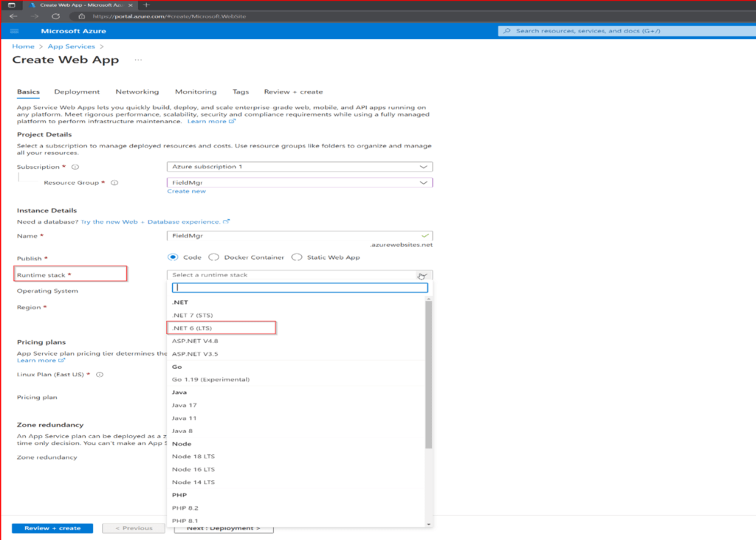The width and height of the screenshot is (756, 540).
Task: Click the Next : Deployment button
Action: coord(224,529)
